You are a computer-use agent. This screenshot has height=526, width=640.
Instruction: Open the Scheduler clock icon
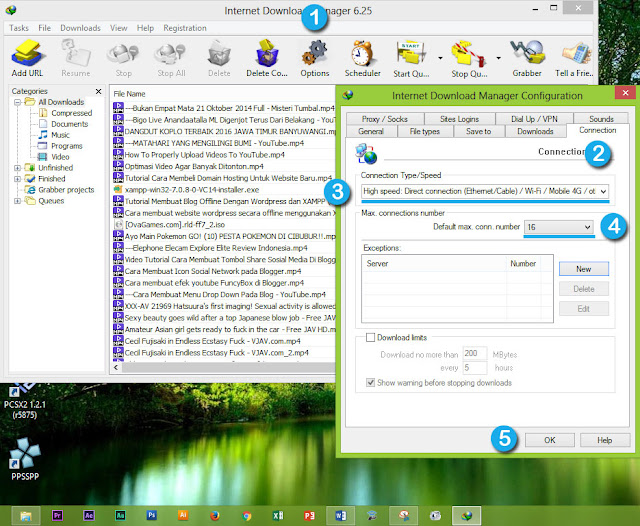(362, 58)
